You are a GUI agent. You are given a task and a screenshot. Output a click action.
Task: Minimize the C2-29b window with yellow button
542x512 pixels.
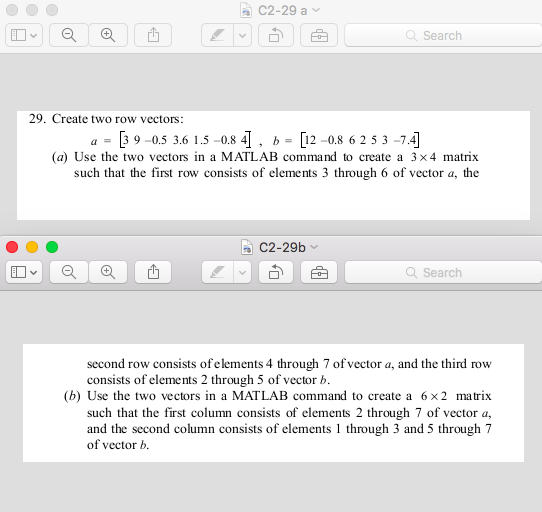32,247
